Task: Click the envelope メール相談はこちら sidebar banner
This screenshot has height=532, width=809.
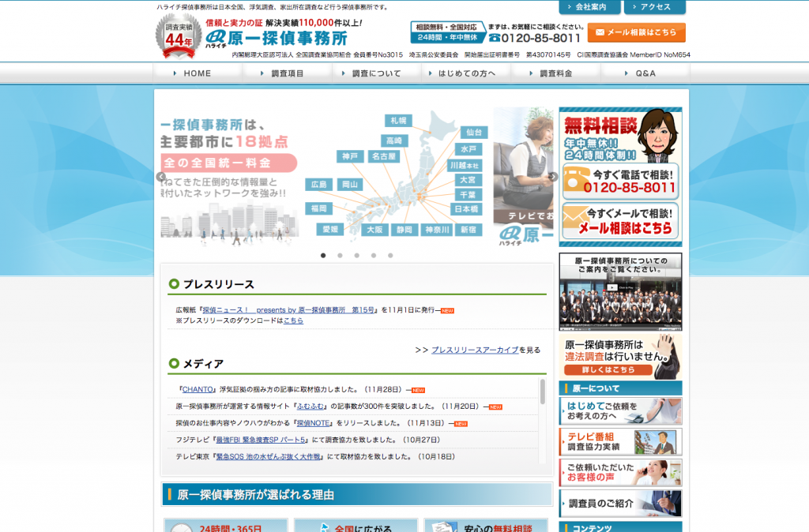Action: (x=620, y=221)
